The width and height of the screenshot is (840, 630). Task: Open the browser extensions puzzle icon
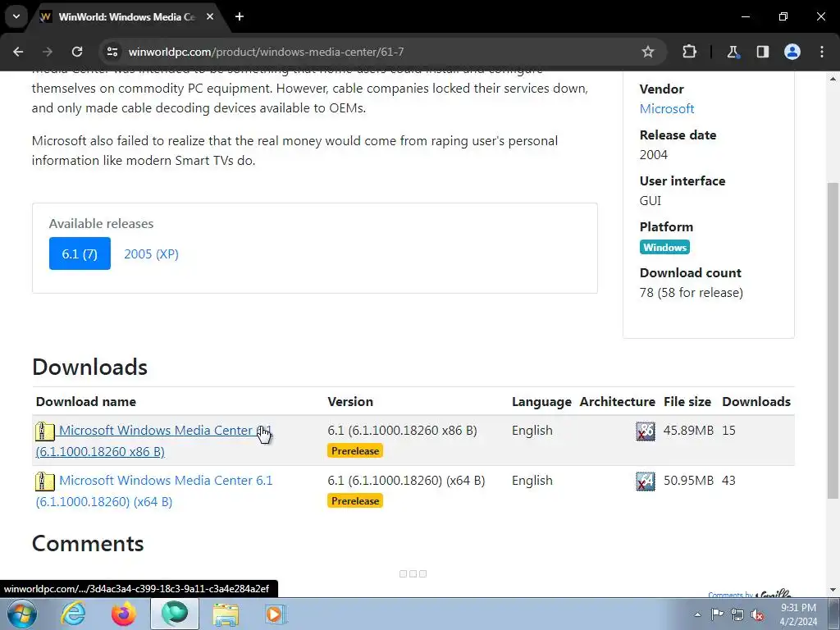point(689,52)
